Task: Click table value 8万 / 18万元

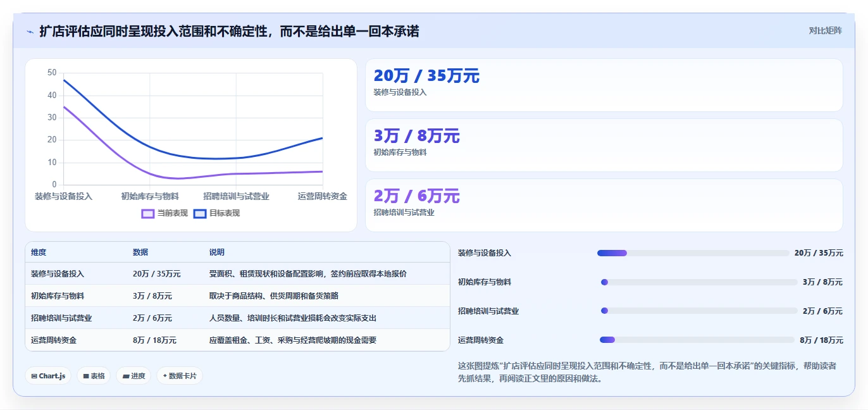Action: pyautogui.click(x=155, y=340)
